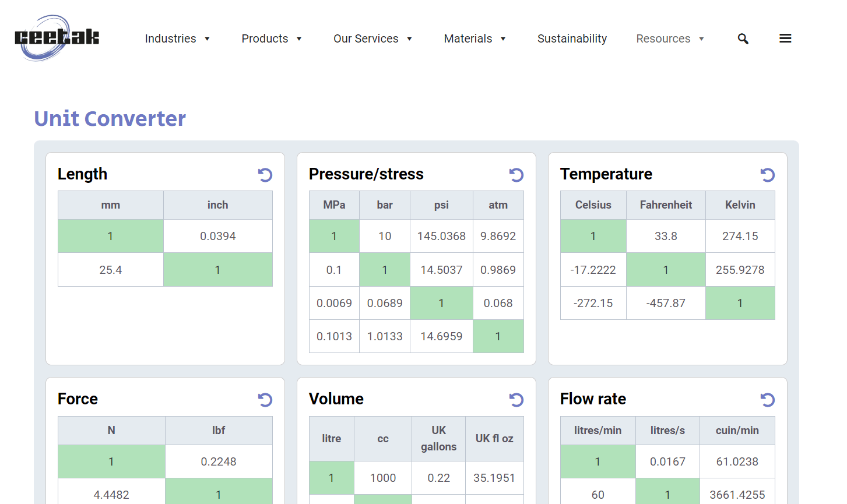Click the lbf value 0.2248 cell

pos(219,461)
